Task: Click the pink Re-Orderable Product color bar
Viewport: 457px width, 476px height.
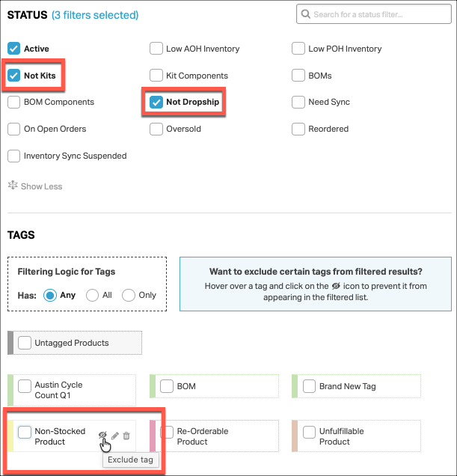Action: click(x=153, y=436)
